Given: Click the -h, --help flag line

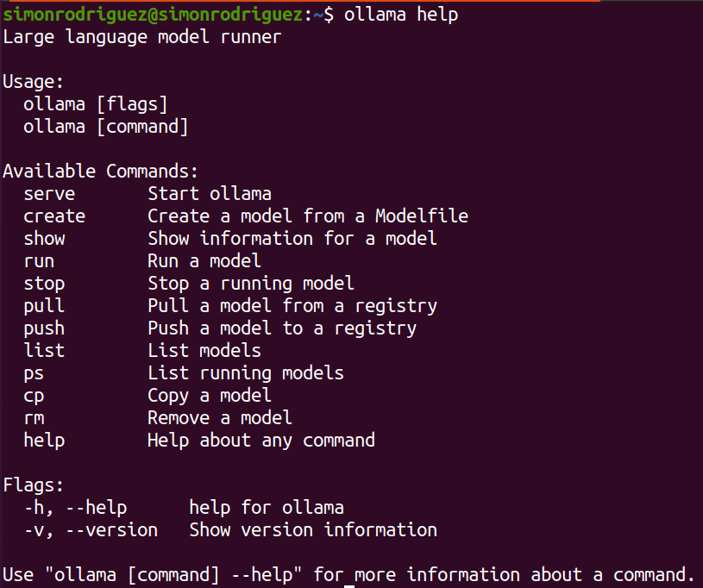Looking at the screenshot, I should (76, 507).
